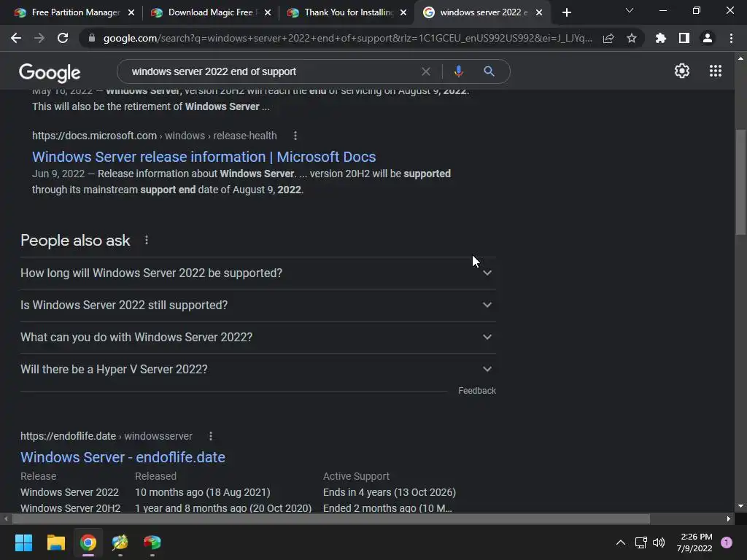Select '10 months ago (18 Aug 2021)' text

(203, 492)
